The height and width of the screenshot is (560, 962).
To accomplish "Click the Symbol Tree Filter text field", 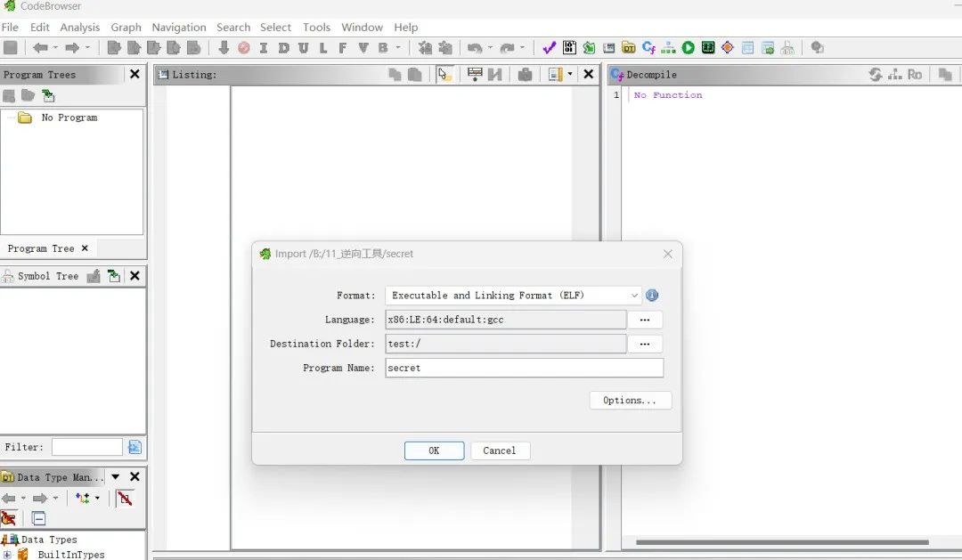I will tap(87, 447).
